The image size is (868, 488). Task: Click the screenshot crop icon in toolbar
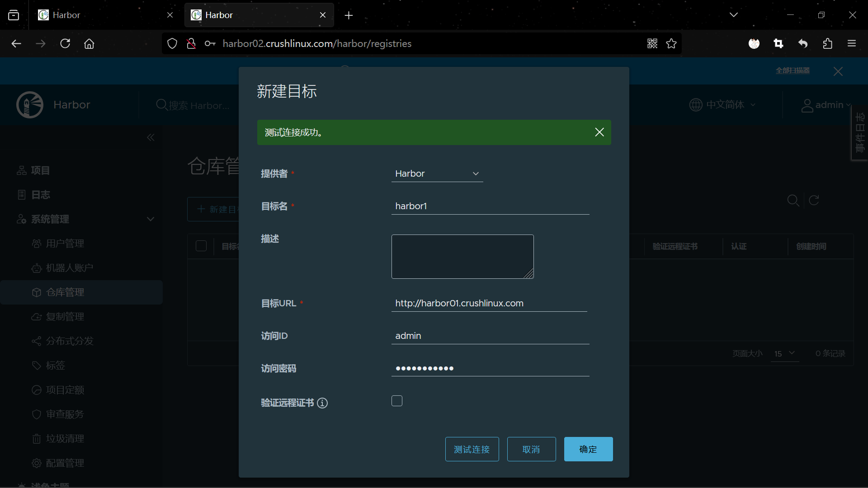pyautogui.click(x=778, y=43)
